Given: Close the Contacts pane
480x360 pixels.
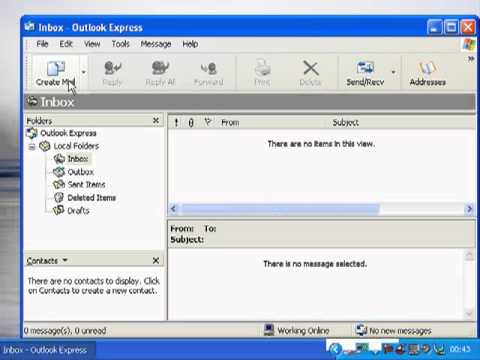Looking at the screenshot, I should click(156, 261).
